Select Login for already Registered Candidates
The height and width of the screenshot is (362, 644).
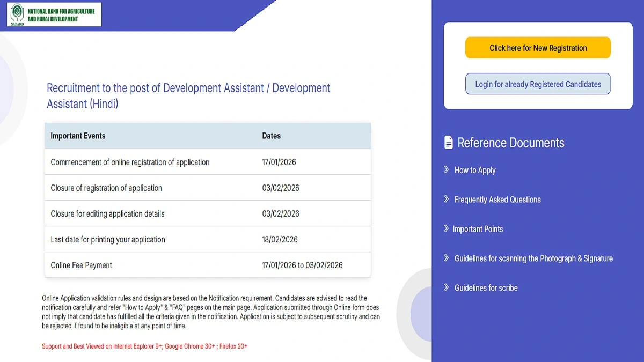[538, 84]
